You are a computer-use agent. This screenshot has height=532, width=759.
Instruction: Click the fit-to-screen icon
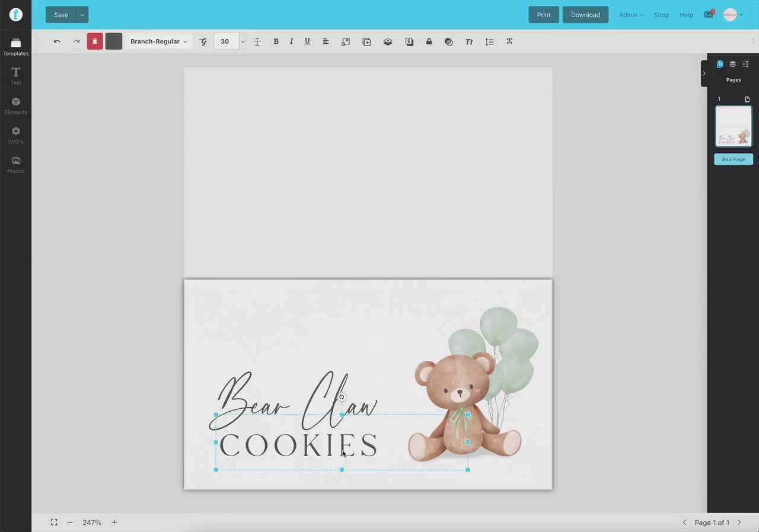(54, 523)
